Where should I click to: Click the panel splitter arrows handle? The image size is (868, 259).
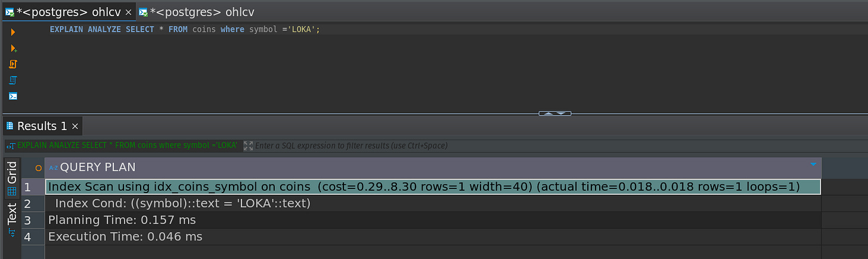coord(555,113)
